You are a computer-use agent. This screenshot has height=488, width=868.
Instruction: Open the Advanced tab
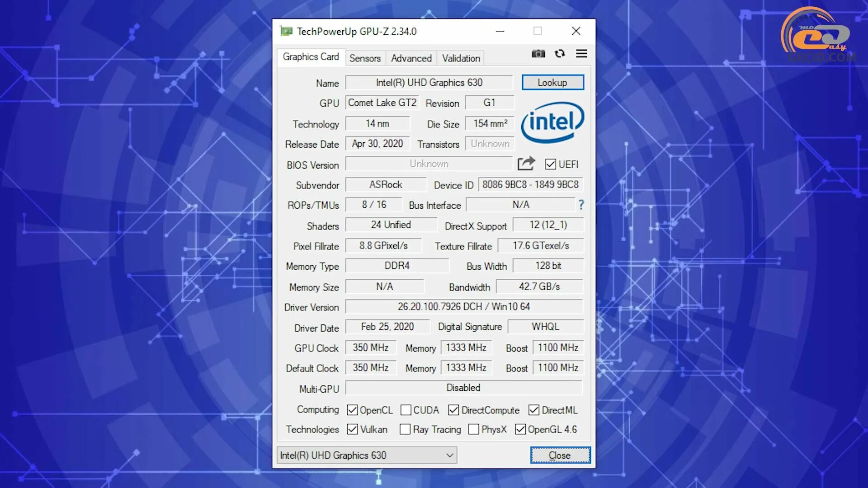click(x=411, y=58)
